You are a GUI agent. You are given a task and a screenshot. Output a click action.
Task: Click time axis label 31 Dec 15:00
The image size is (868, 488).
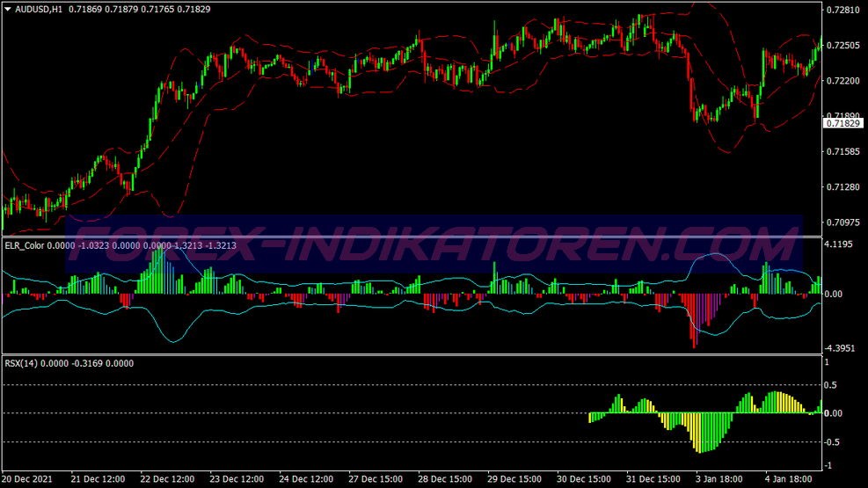point(653,479)
